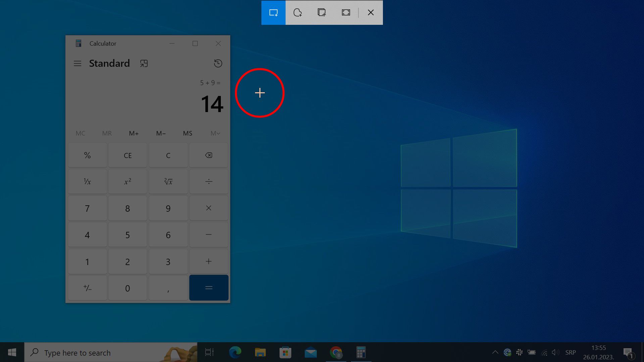This screenshot has width=644, height=362.
Task: Click SRP language indicator
Action: pyautogui.click(x=571, y=353)
